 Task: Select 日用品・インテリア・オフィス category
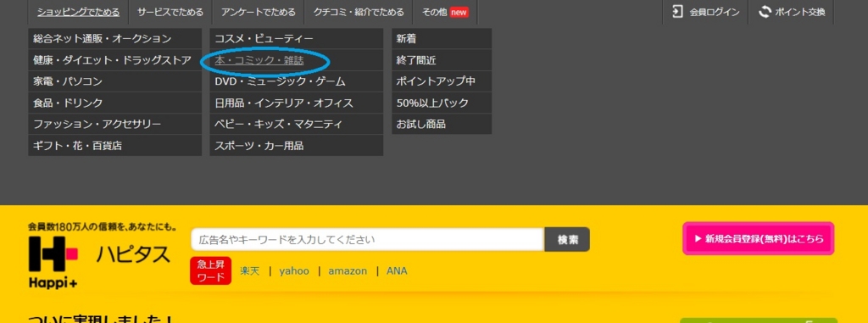point(296,103)
